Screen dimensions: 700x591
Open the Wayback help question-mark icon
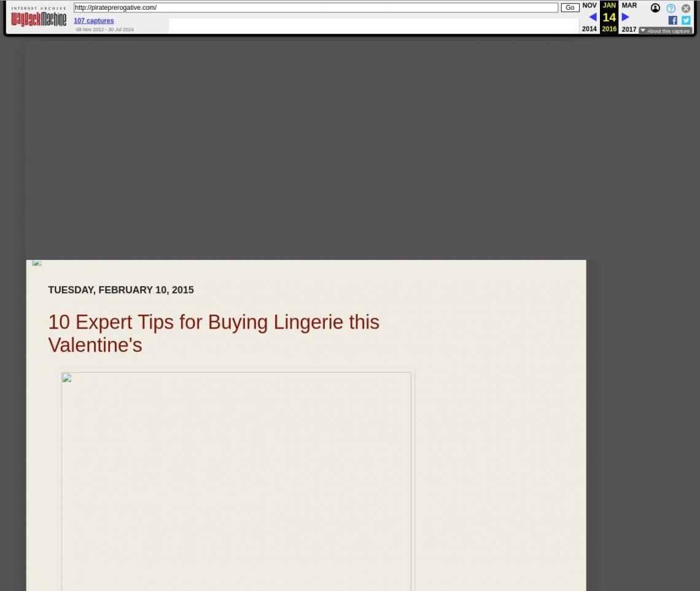click(x=671, y=8)
